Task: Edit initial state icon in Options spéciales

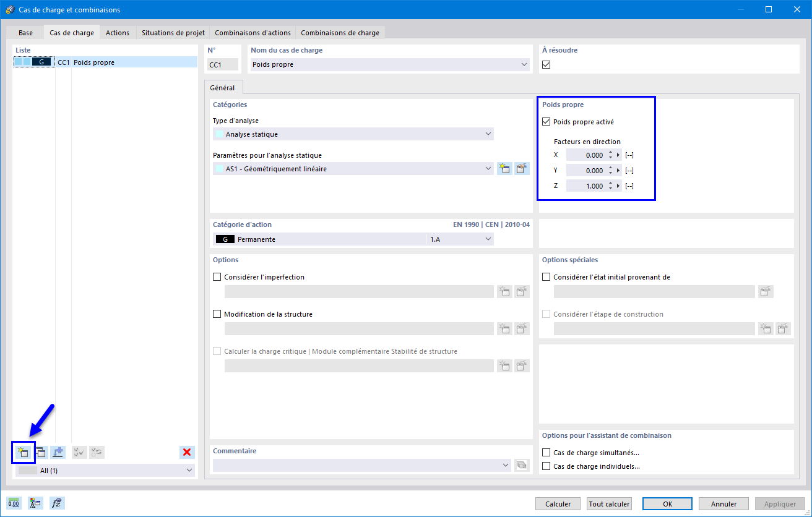Action: point(766,292)
